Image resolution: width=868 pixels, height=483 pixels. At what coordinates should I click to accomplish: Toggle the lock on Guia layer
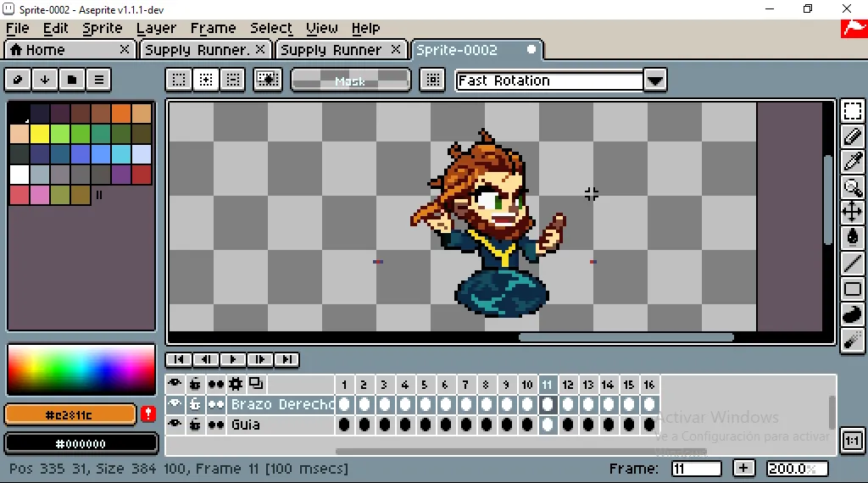point(195,425)
